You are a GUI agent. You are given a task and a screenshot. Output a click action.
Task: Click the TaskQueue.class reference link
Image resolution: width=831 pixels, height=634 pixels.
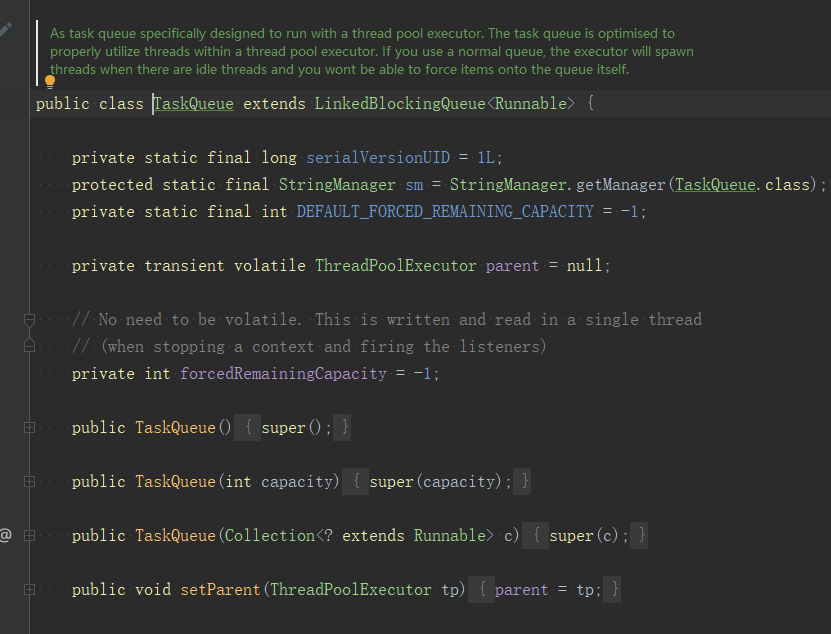pyautogui.click(x=742, y=184)
